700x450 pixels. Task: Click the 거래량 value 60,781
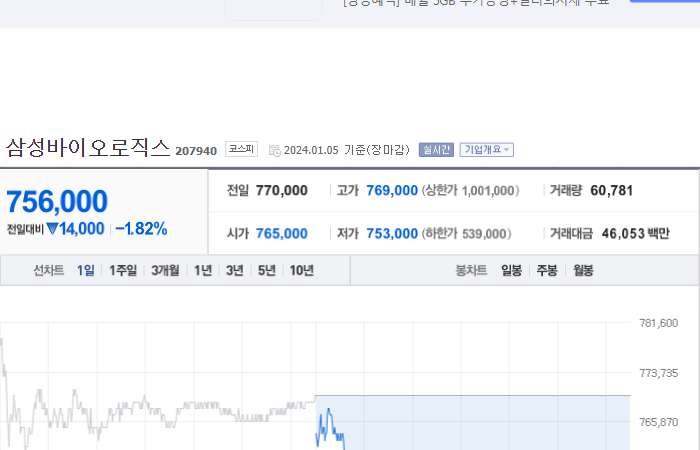pos(612,191)
